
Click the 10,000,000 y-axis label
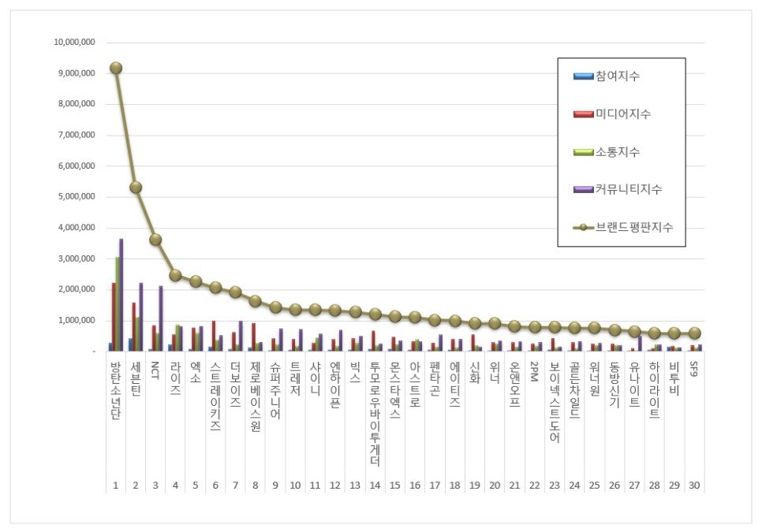pyautogui.click(x=74, y=43)
